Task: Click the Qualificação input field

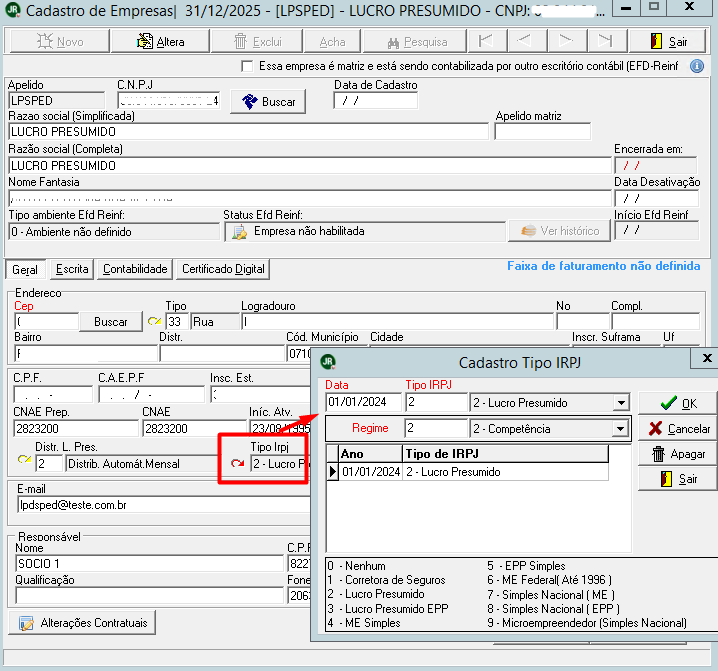Action: coord(150,595)
